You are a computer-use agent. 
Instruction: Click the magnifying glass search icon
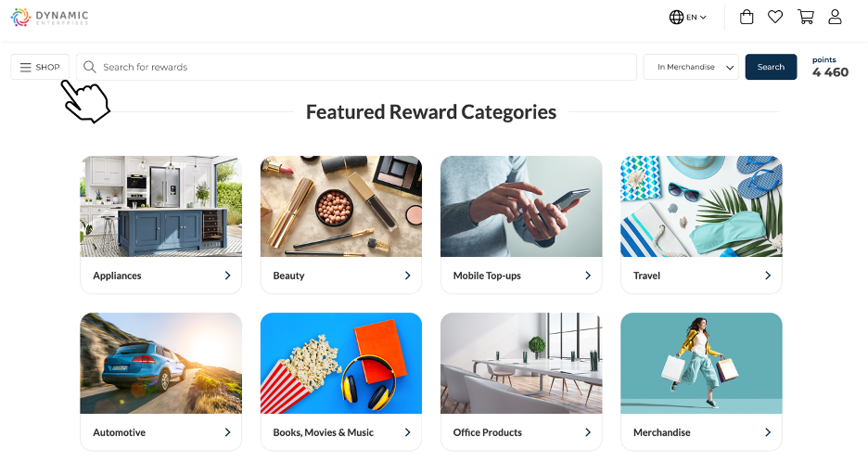point(90,67)
